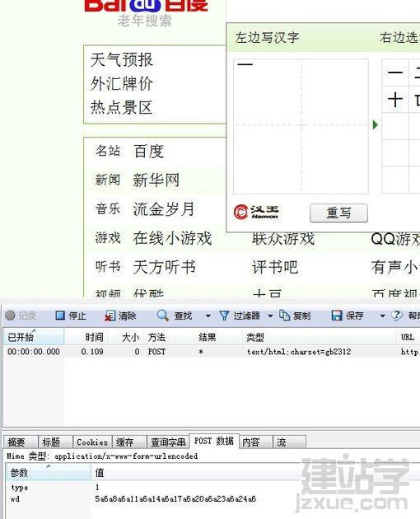Image resolution: width=420 pixels, height=519 pixels.
Task: Open Find using the 查找 magnifier icon
Action: point(162,316)
